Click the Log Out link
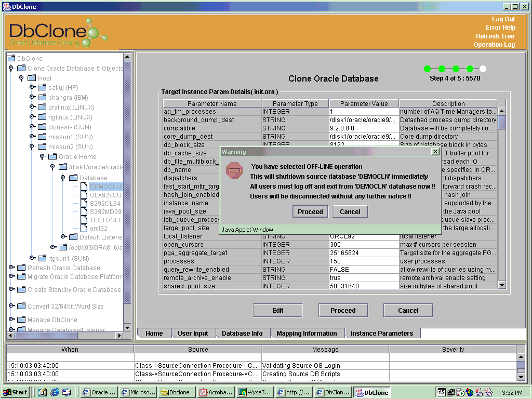532x399 pixels. tap(503, 19)
